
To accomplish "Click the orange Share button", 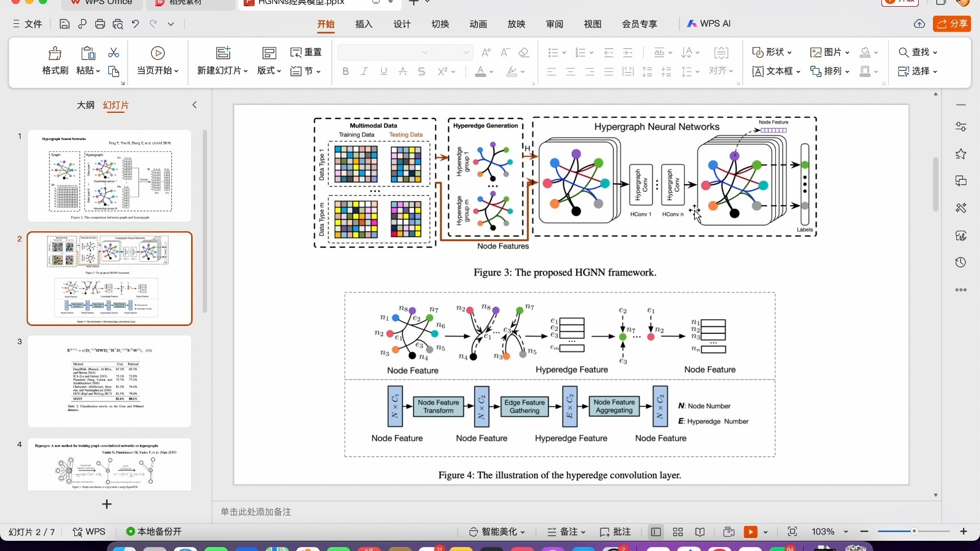I will (952, 24).
